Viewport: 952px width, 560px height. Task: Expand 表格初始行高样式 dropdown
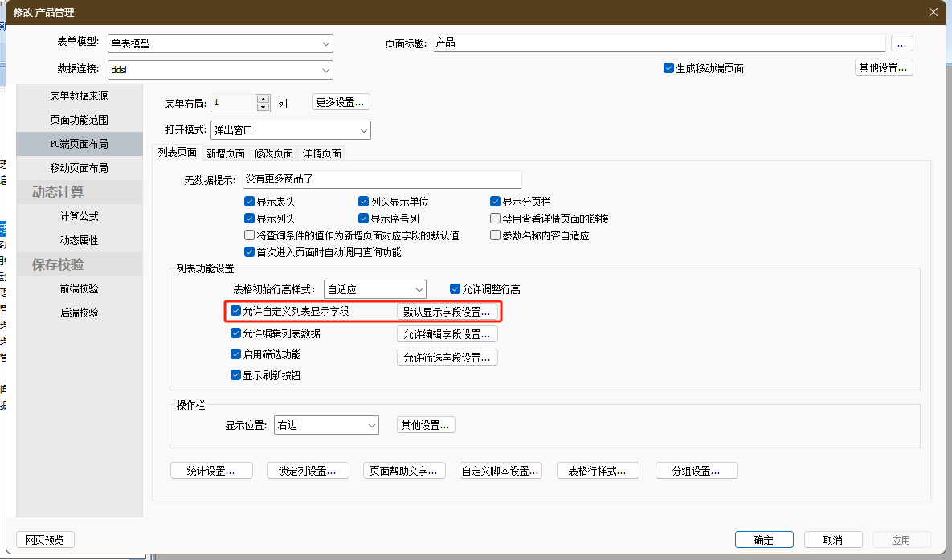tap(419, 289)
